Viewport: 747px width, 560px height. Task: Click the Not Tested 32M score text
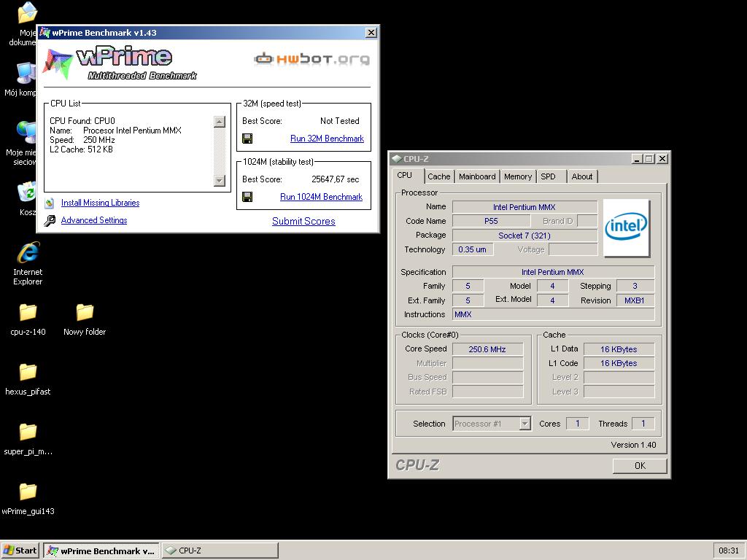340,121
